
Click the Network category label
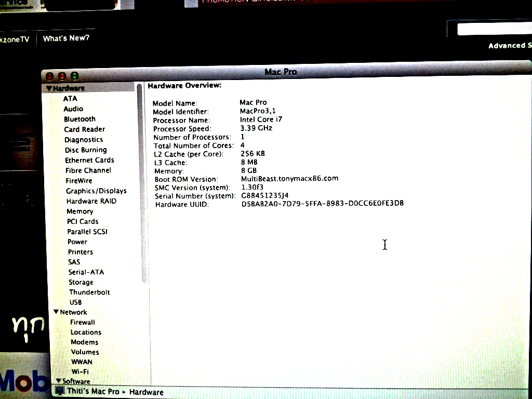click(x=73, y=312)
